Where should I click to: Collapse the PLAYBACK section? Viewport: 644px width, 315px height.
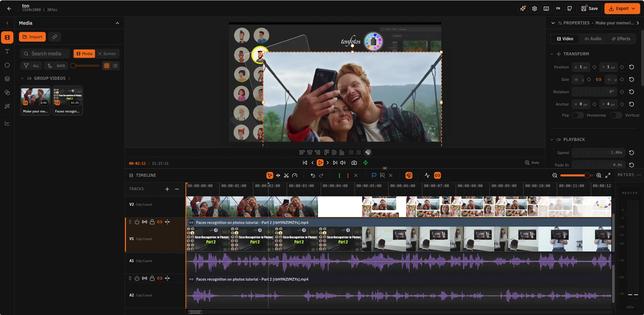coord(552,140)
